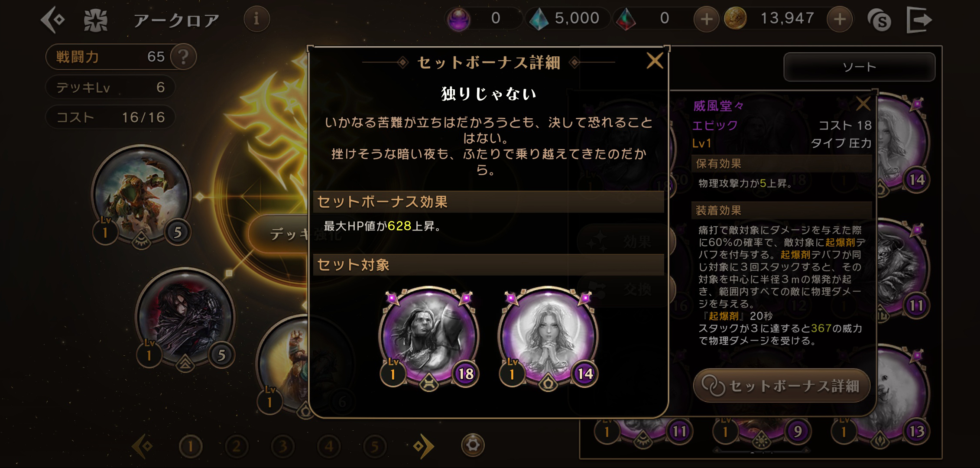Switch to deck page 4

[x=329, y=446]
